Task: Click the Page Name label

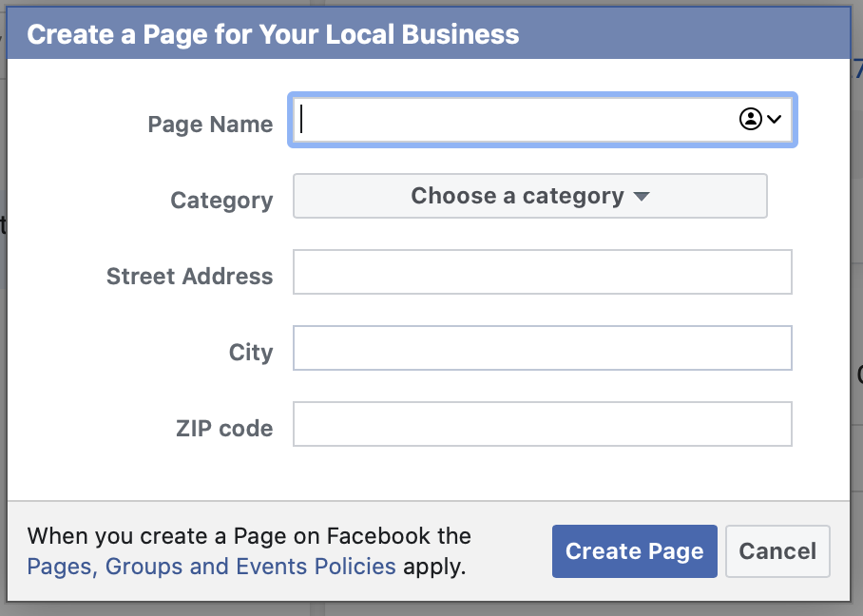Action: 210,125
